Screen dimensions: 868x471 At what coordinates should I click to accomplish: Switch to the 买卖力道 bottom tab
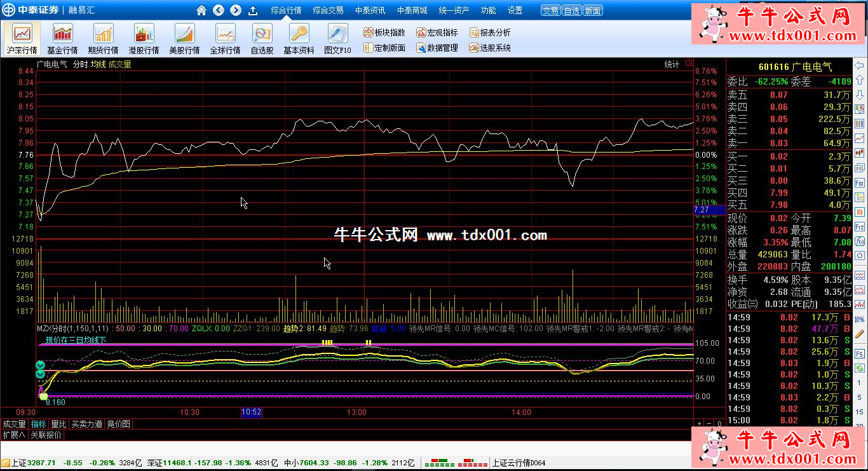pos(86,424)
